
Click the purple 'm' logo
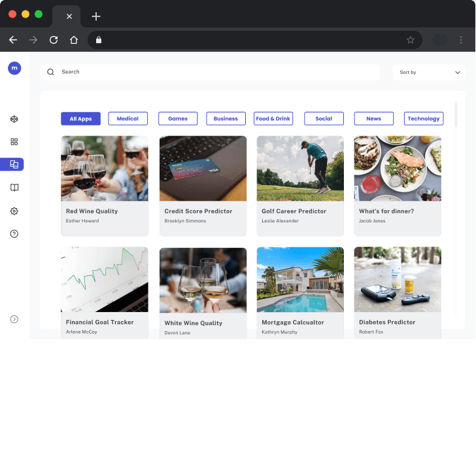tap(14, 68)
